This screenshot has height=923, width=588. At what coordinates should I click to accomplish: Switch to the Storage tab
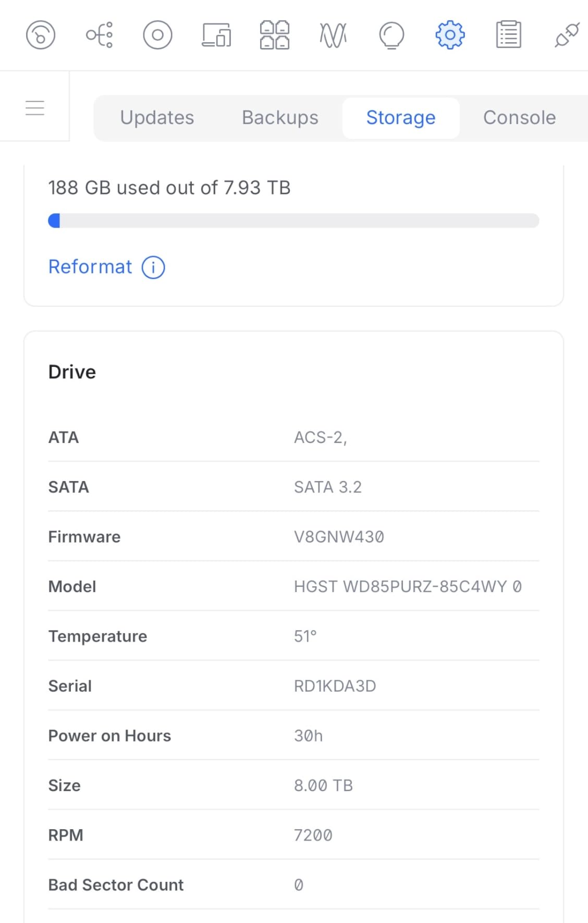tap(400, 118)
